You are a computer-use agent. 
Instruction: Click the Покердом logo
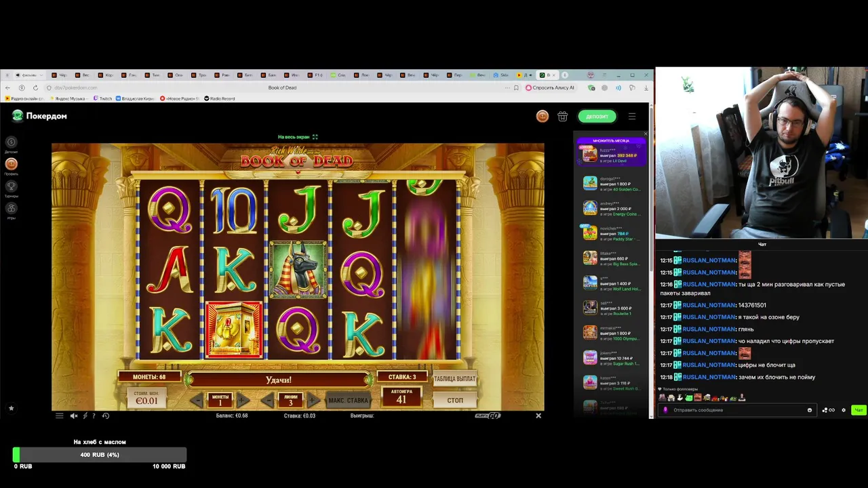pos(39,116)
